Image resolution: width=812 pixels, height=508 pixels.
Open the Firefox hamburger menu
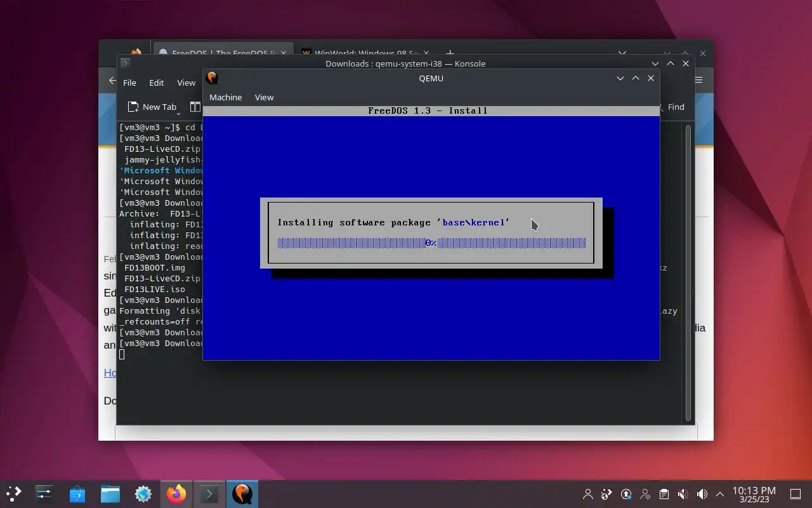(698, 80)
